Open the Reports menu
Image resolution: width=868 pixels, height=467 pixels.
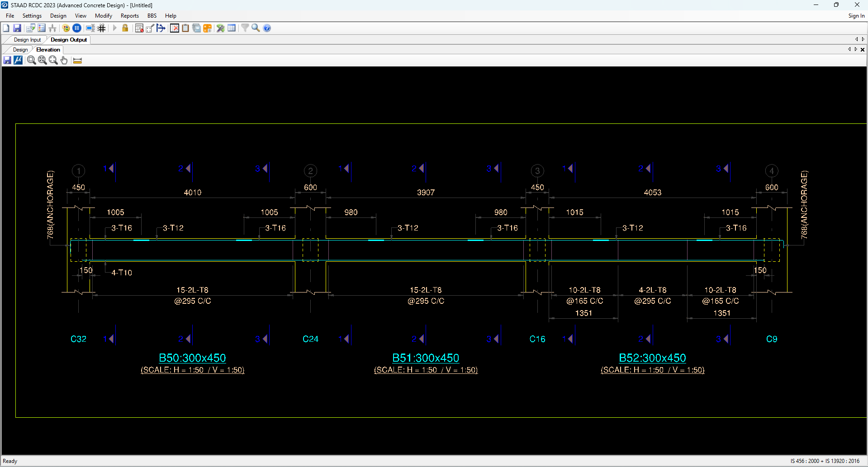[x=130, y=16]
